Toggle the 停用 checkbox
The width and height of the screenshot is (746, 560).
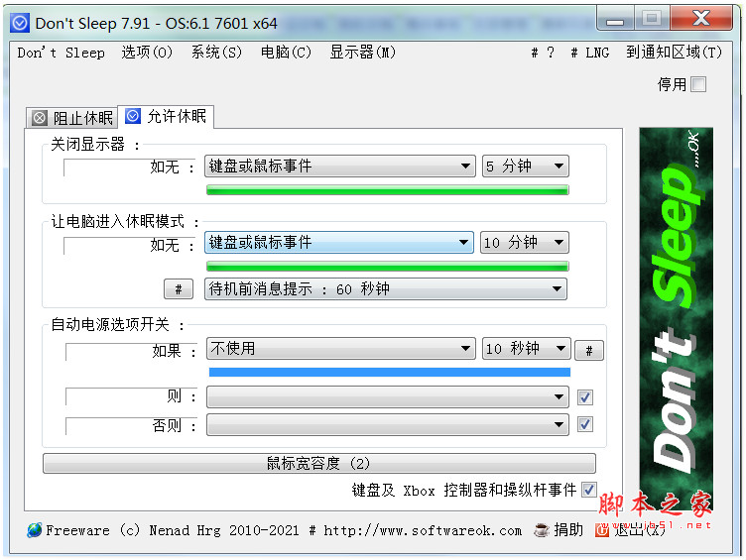[x=698, y=84]
